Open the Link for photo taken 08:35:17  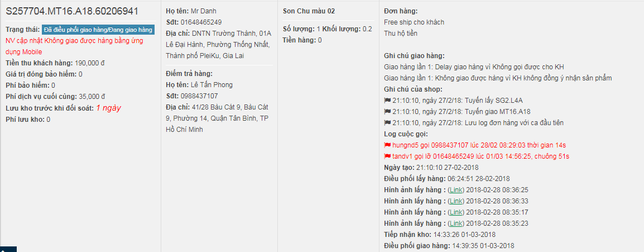pos(456,212)
